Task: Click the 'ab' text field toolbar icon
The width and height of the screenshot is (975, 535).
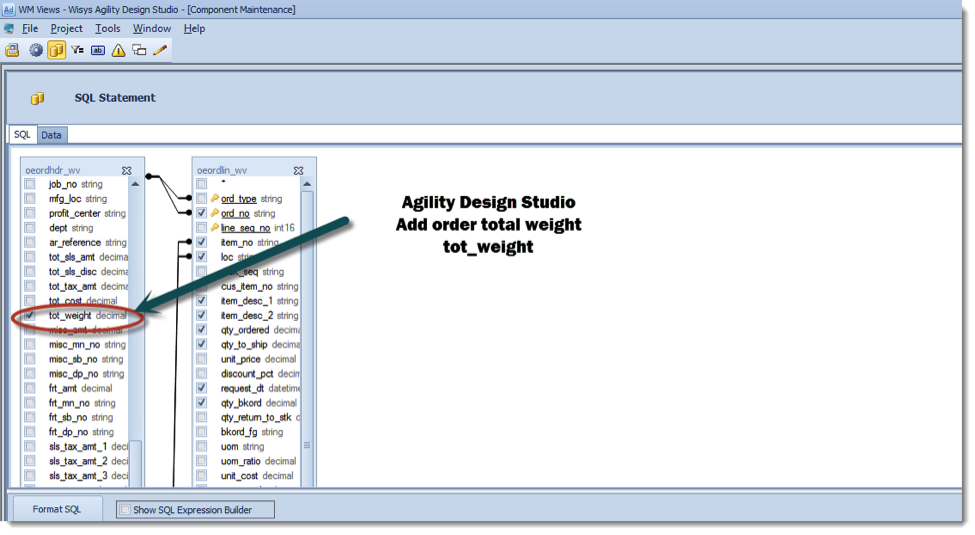Action: click(x=98, y=50)
